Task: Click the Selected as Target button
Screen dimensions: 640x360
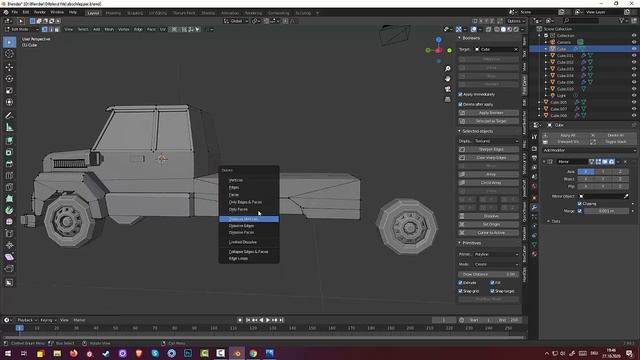Action: point(489,121)
